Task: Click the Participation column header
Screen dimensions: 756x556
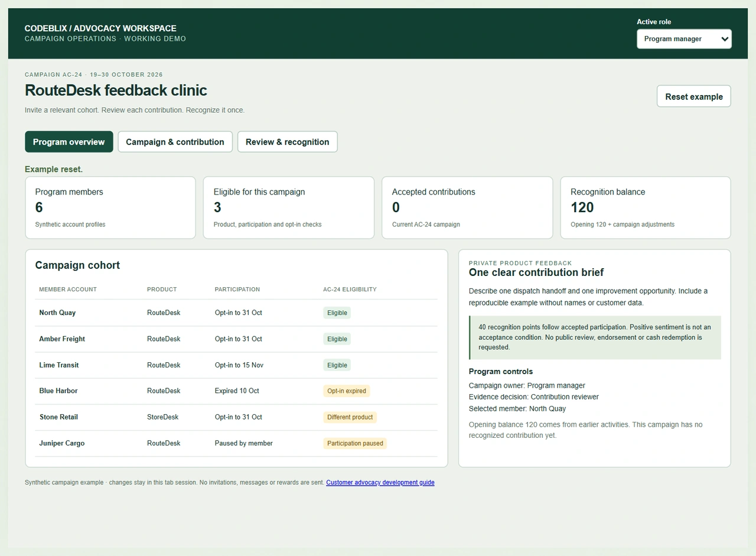Action: pyautogui.click(x=237, y=290)
